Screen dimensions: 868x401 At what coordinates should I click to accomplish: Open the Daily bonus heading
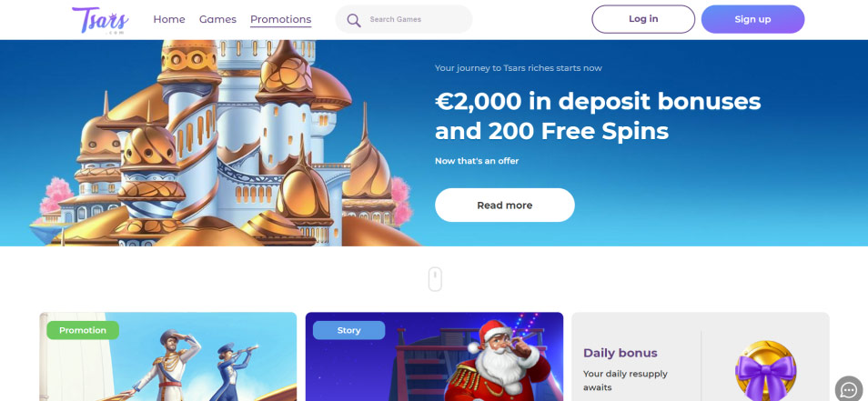621,353
